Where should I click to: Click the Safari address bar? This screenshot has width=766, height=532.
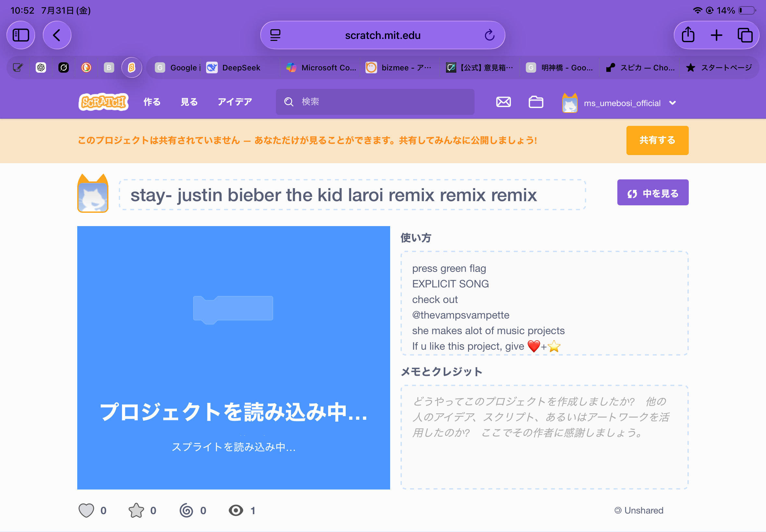(382, 35)
